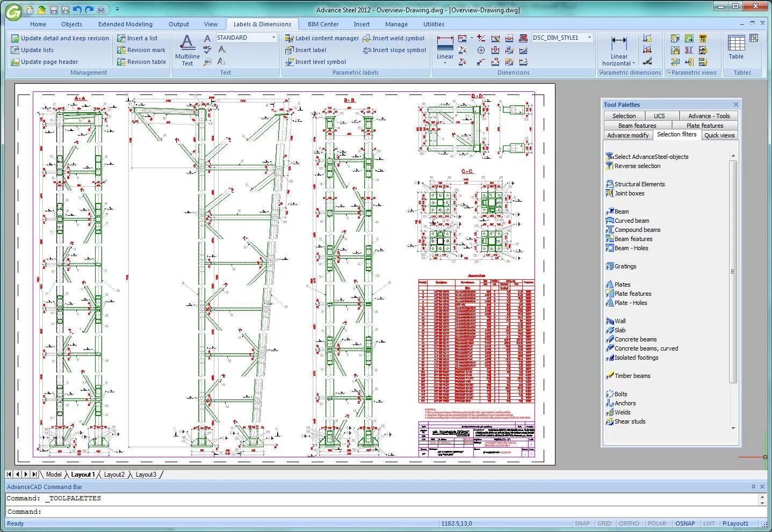Open quick access toolbar customize arrow
This screenshot has height=532, width=772.
(x=117, y=10)
